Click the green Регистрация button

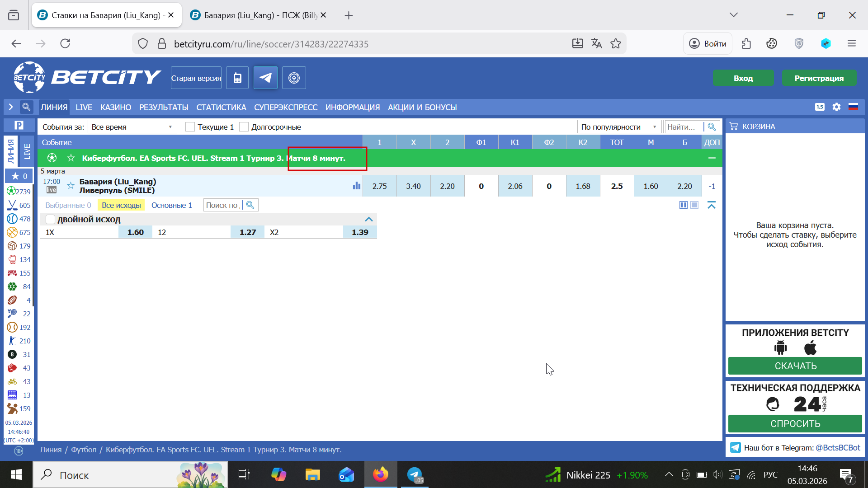pos(819,78)
